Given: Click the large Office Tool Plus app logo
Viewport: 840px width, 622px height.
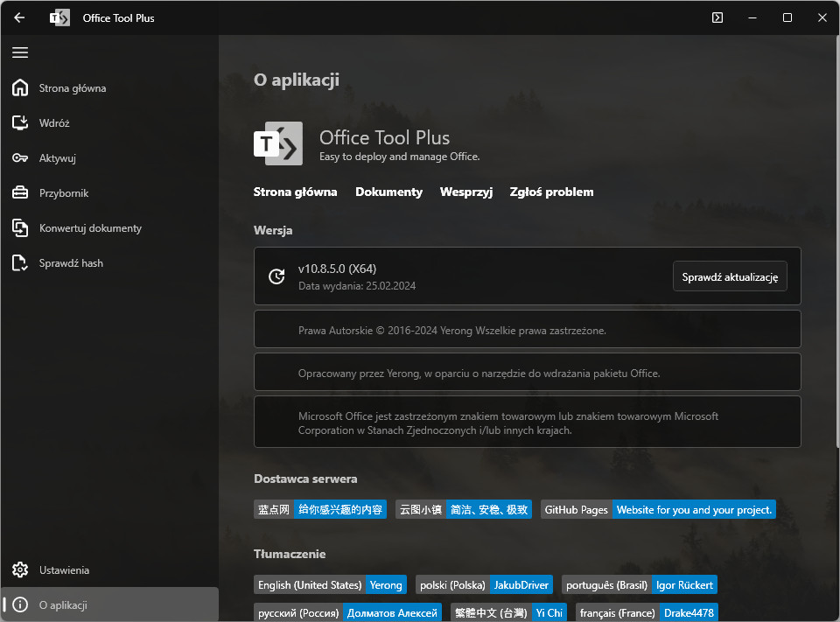Looking at the screenshot, I should (x=278, y=143).
